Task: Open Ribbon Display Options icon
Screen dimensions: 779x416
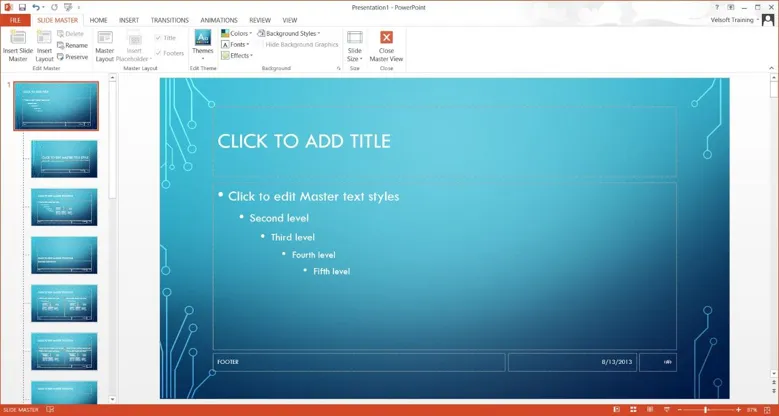Action: 731,7
